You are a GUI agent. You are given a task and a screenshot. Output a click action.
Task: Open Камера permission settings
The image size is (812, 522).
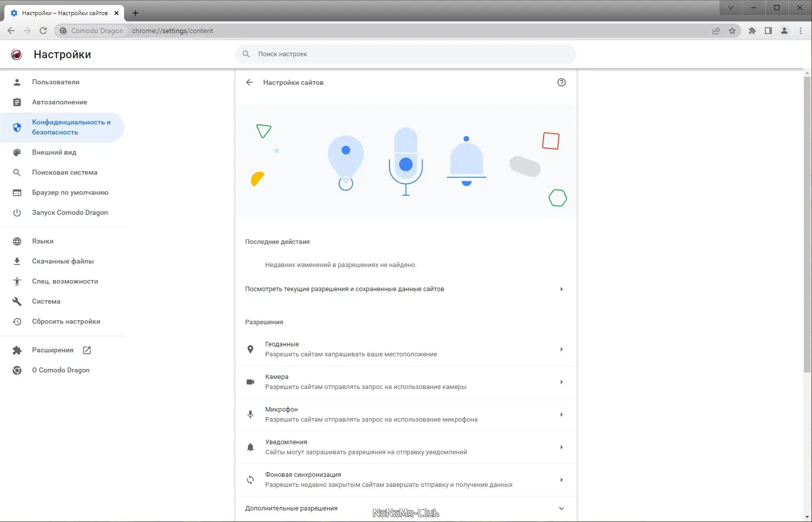[x=405, y=382]
